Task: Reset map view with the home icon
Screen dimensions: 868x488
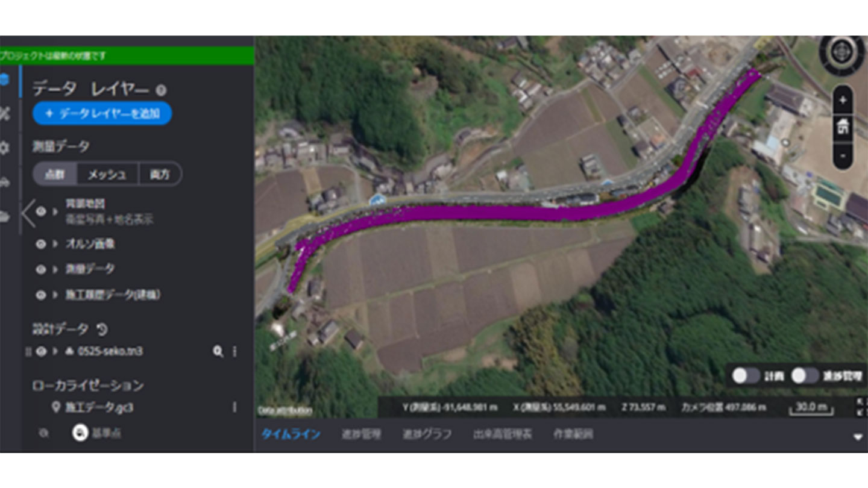Action: pos(843,128)
